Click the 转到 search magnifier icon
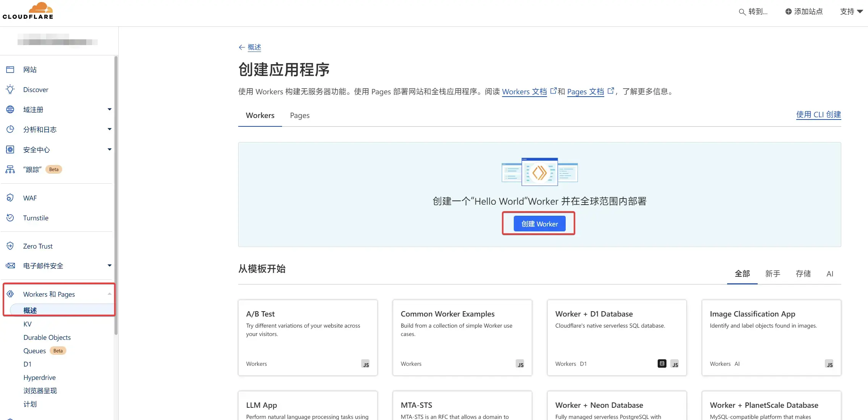The width and height of the screenshot is (868, 420). coord(742,12)
